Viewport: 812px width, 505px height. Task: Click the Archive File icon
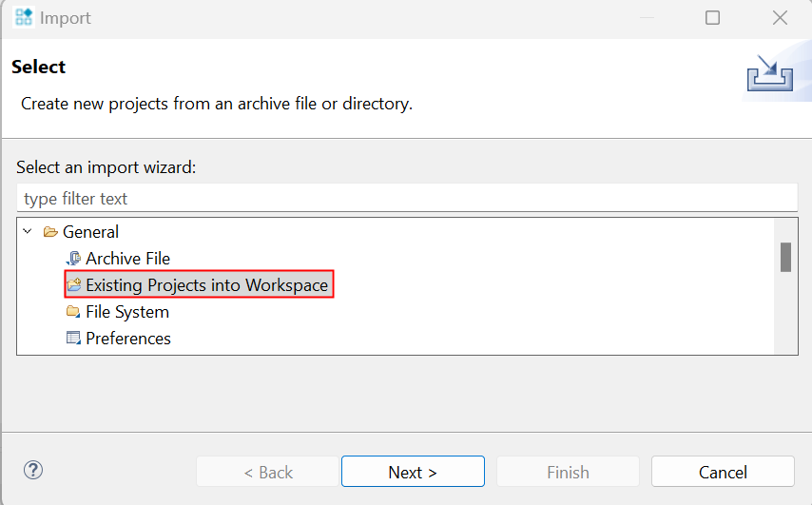(73, 259)
